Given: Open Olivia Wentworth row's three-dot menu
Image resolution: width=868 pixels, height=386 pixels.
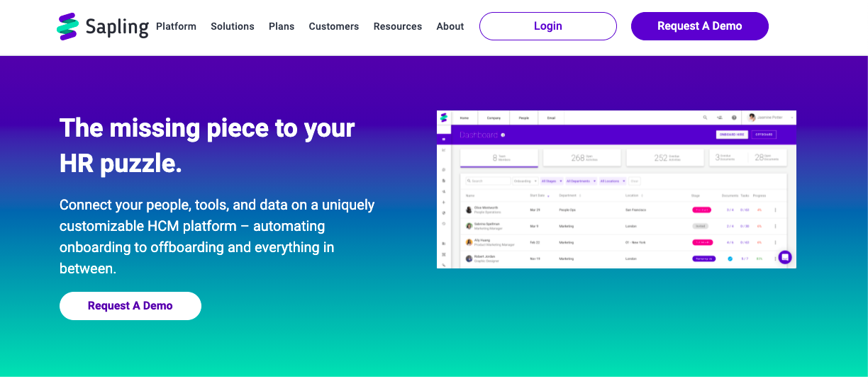Looking at the screenshot, I should [775, 210].
